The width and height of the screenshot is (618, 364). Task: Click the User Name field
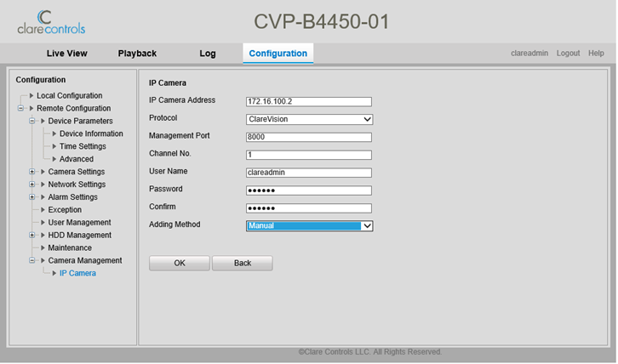point(309,173)
